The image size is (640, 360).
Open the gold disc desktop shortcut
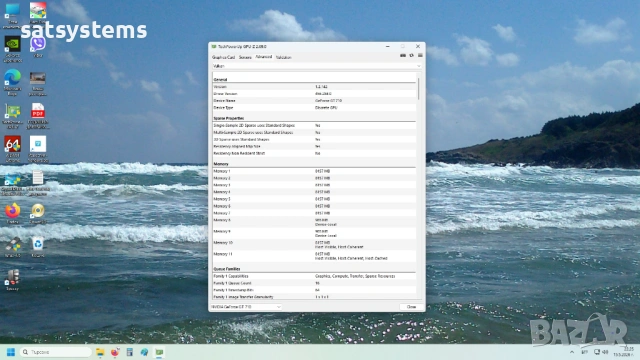click(x=38, y=213)
